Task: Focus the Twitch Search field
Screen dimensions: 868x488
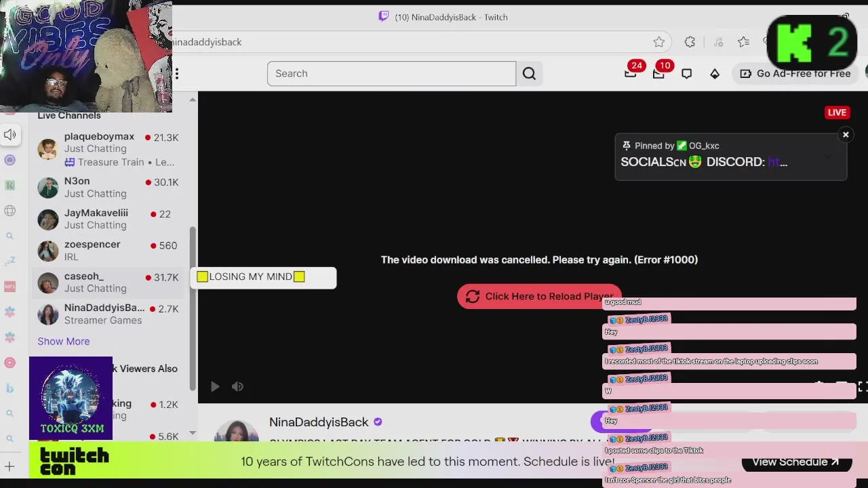Action: pyautogui.click(x=391, y=73)
